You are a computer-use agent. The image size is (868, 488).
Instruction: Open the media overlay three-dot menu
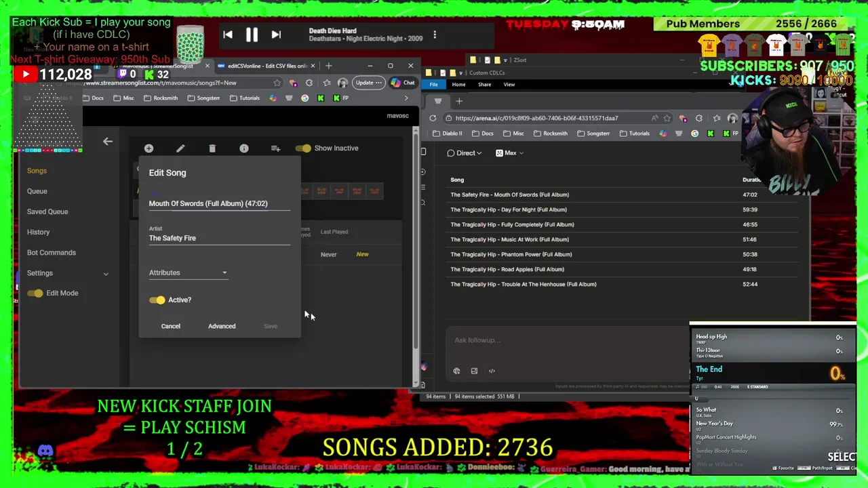[x=435, y=35]
